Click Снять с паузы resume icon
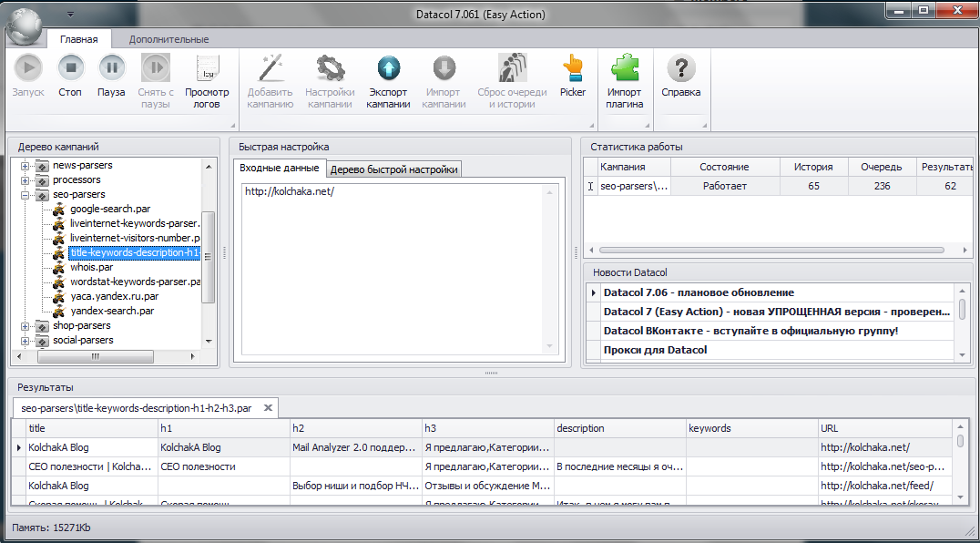This screenshot has width=980, height=543. [x=156, y=68]
